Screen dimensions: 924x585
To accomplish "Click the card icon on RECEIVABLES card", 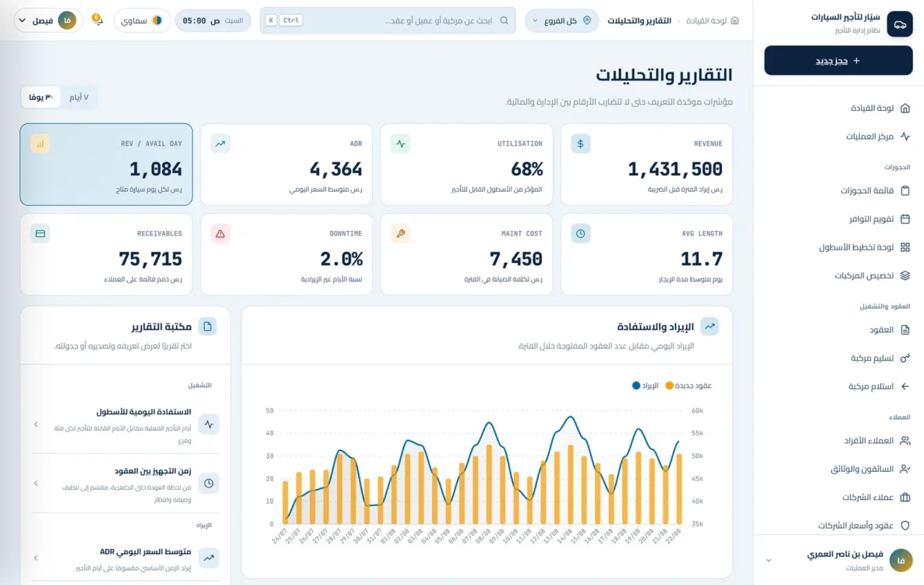I will pos(40,233).
